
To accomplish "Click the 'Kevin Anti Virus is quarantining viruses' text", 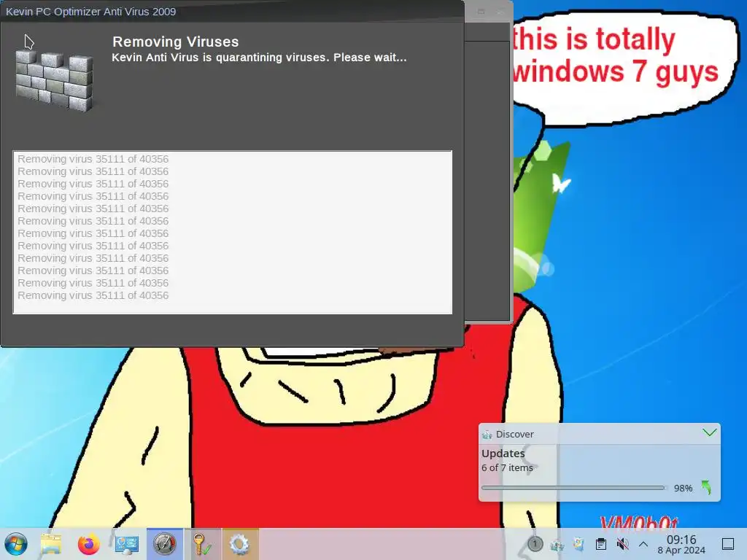I will coord(259,58).
